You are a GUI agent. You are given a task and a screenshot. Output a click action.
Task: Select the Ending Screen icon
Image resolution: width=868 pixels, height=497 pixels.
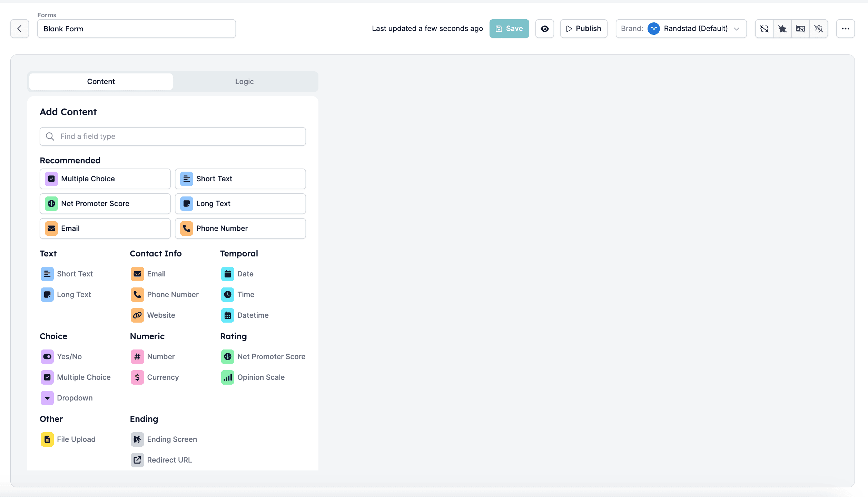pyautogui.click(x=137, y=439)
